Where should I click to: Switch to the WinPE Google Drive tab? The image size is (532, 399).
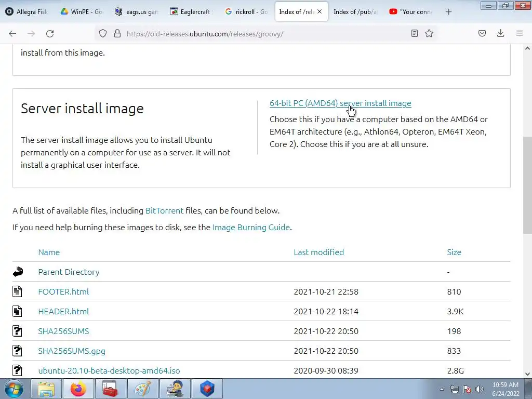pyautogui.click(x=82, y=11)
